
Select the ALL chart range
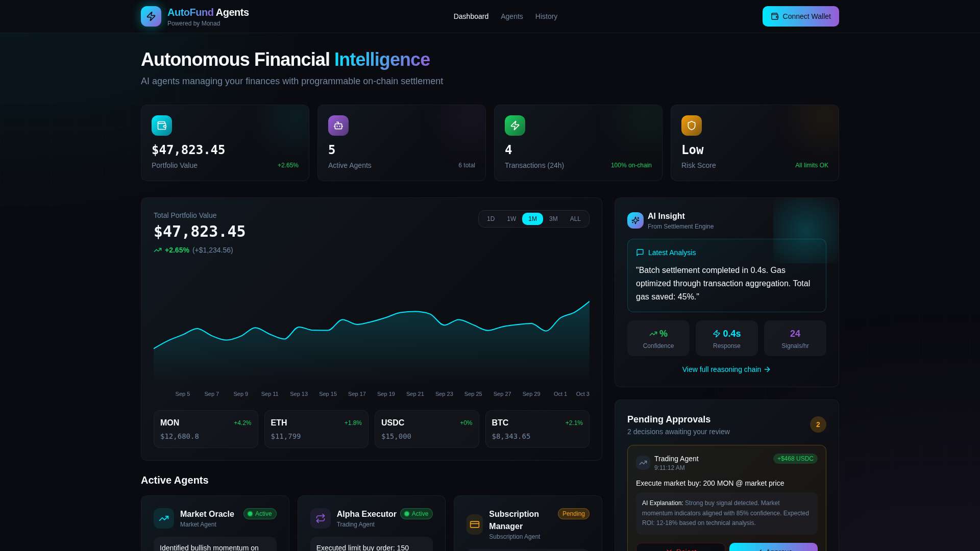575,219
